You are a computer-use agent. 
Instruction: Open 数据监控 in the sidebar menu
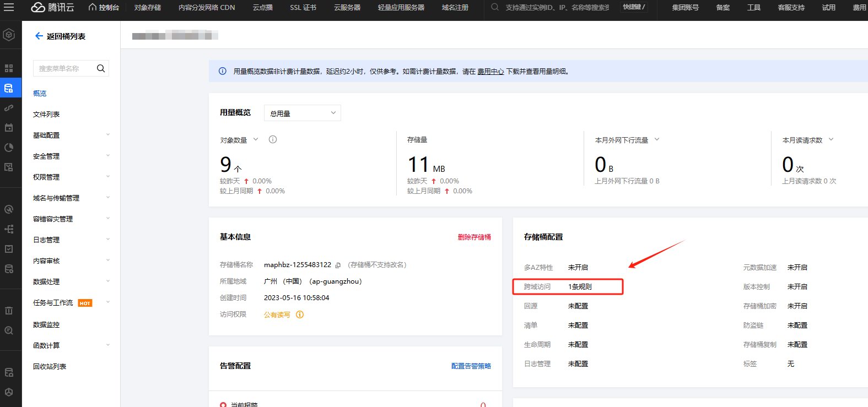point(46,324)
